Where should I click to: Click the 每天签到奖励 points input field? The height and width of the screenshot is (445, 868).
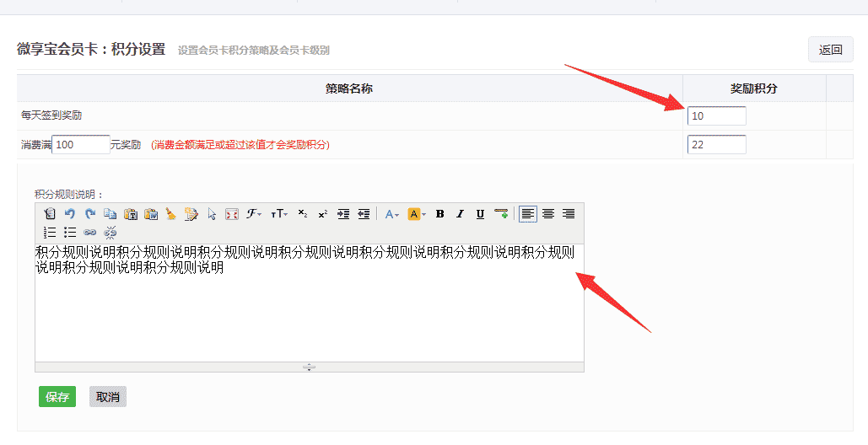pyautogui.click(x=716, y=116)
